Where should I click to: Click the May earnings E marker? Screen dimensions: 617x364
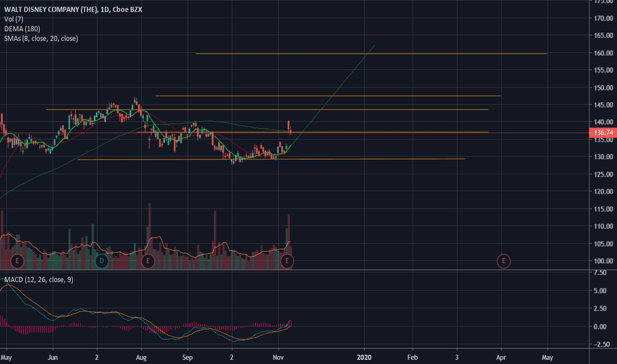[17, 261]
